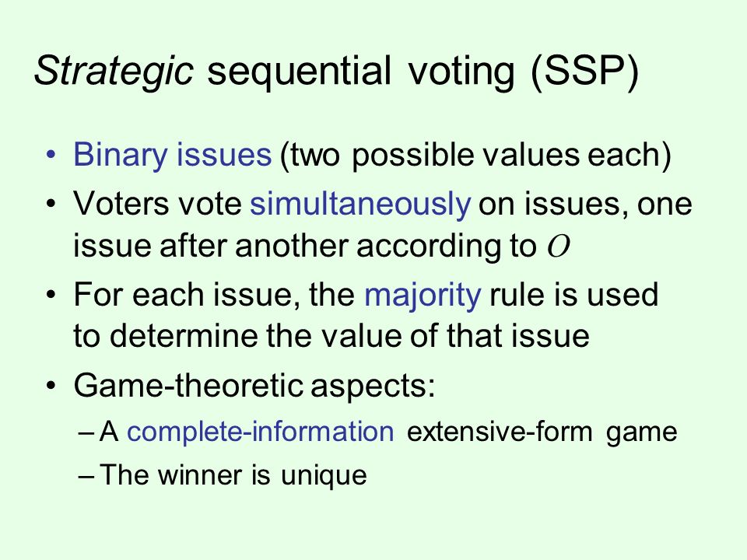This screenshot has width=747, height=560.
Task: Click the dash before "The winner is unique"
Action: click(x=86, y=476)
